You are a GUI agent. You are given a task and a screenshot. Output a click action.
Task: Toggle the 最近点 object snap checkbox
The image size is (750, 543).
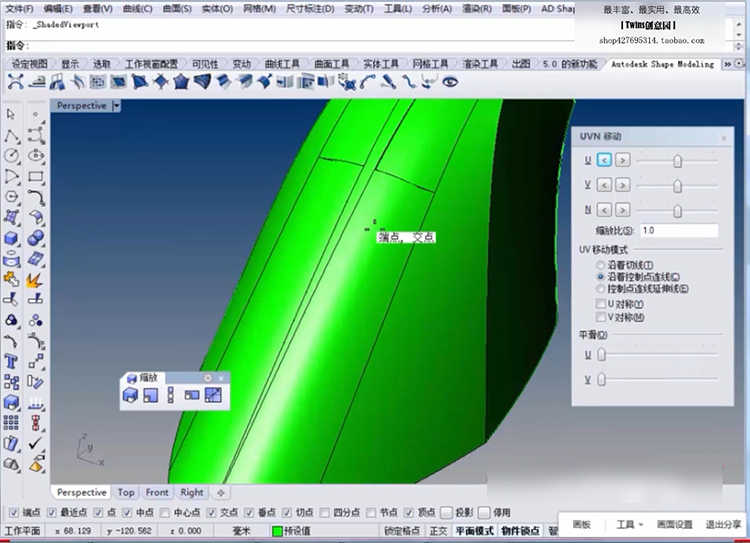[52, 513]
